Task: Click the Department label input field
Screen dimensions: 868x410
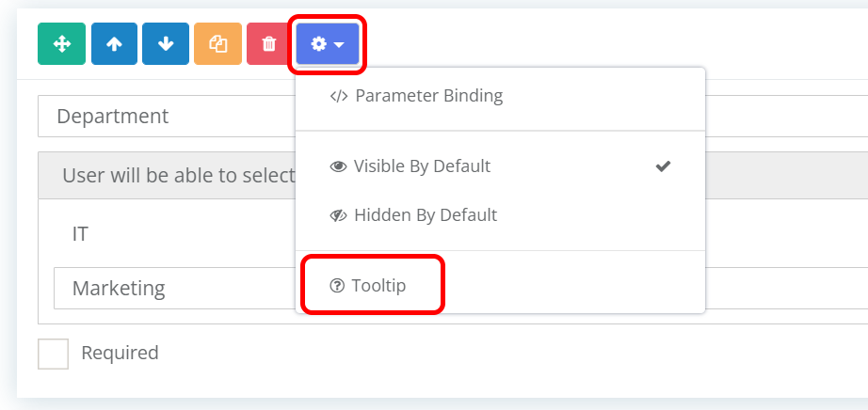Action: click(x=167, y=117)
